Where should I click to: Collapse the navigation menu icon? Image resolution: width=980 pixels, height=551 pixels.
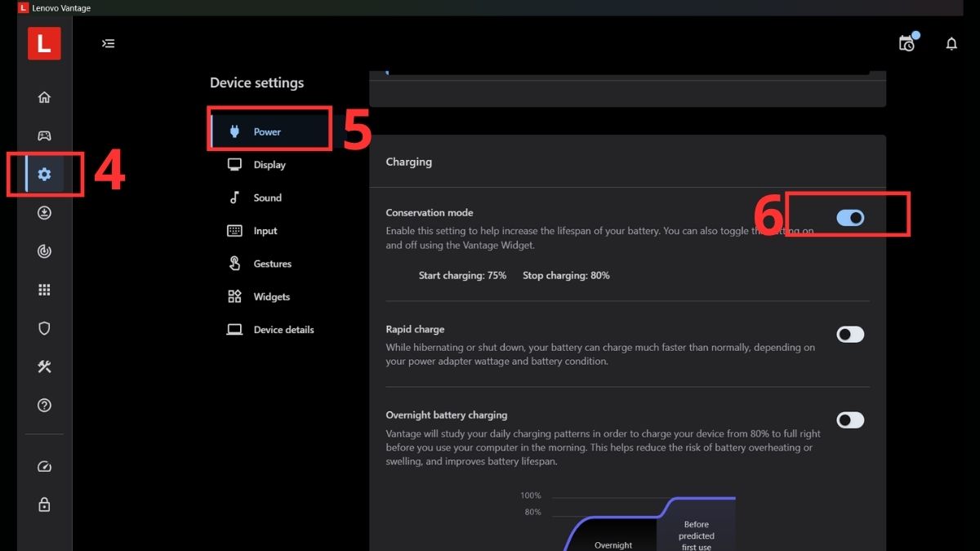click(x=108, y=43)
